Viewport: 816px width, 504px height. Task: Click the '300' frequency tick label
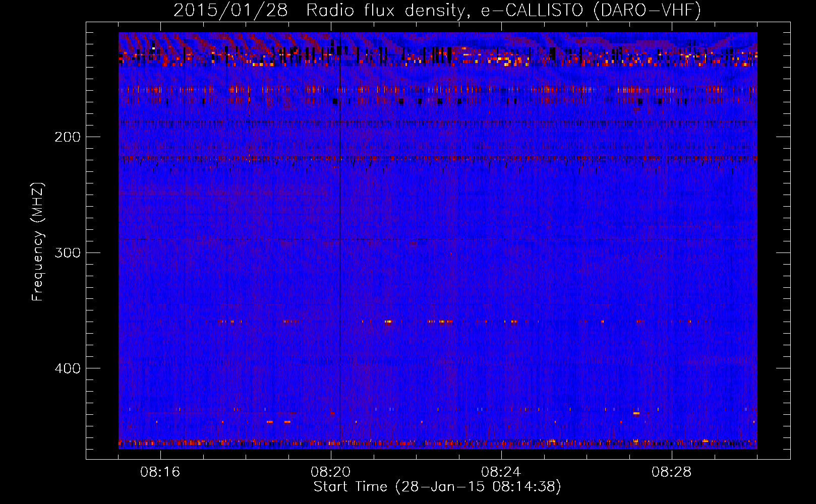(68, 253)
